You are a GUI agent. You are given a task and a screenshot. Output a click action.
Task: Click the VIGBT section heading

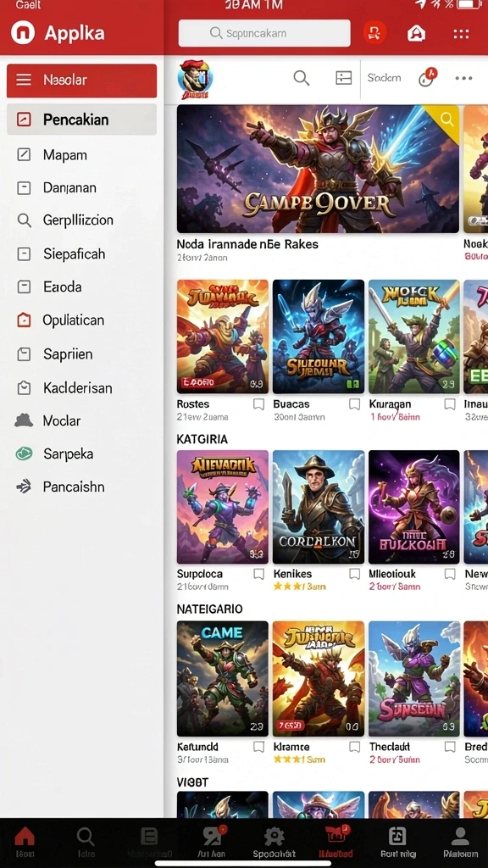[x=192, y=782]
